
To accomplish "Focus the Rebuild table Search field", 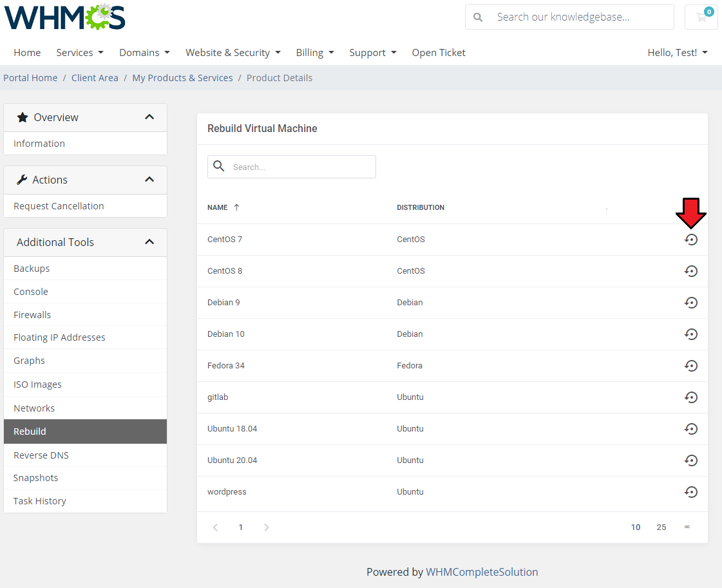I will 292,167.
